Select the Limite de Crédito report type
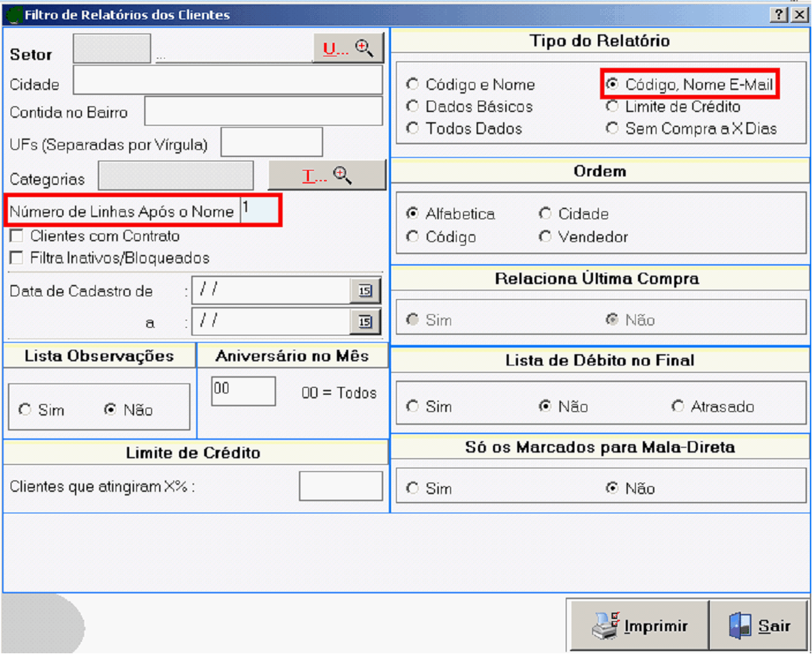This screenshot has height=654, width=812. [612, 107]
